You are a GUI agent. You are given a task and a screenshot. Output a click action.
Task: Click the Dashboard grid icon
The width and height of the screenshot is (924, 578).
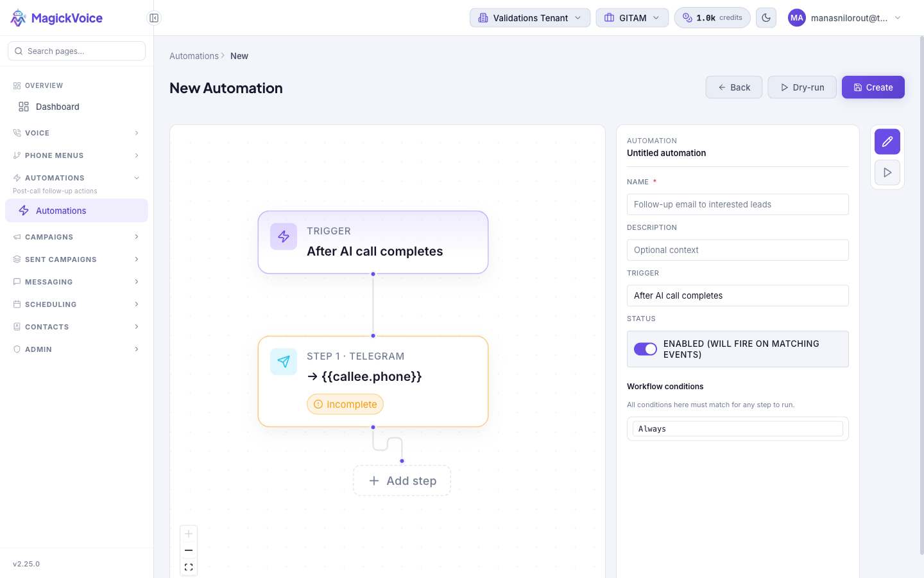24,107
